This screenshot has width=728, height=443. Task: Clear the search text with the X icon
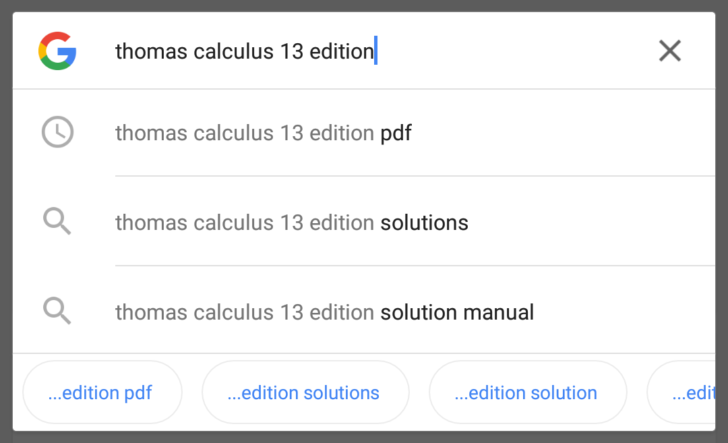coord(670,51)
